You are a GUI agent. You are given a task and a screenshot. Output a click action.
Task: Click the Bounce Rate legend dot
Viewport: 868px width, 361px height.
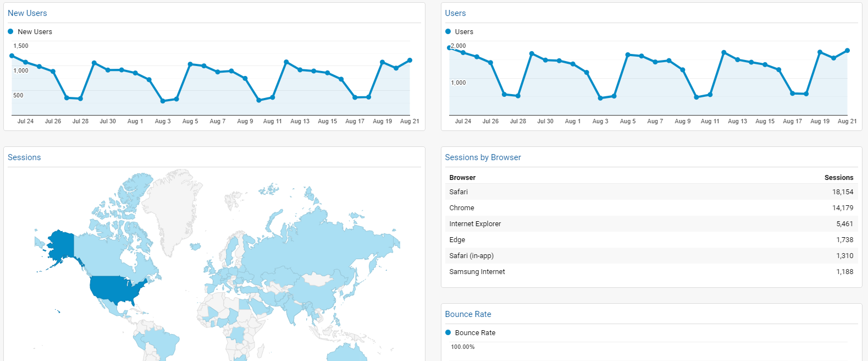[x=448, y=332]
